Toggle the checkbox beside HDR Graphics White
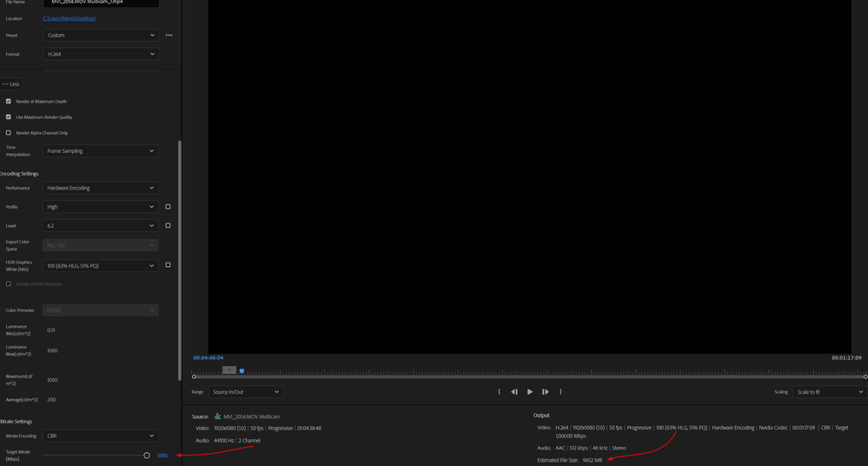868x466 pixels. point(168,265)
